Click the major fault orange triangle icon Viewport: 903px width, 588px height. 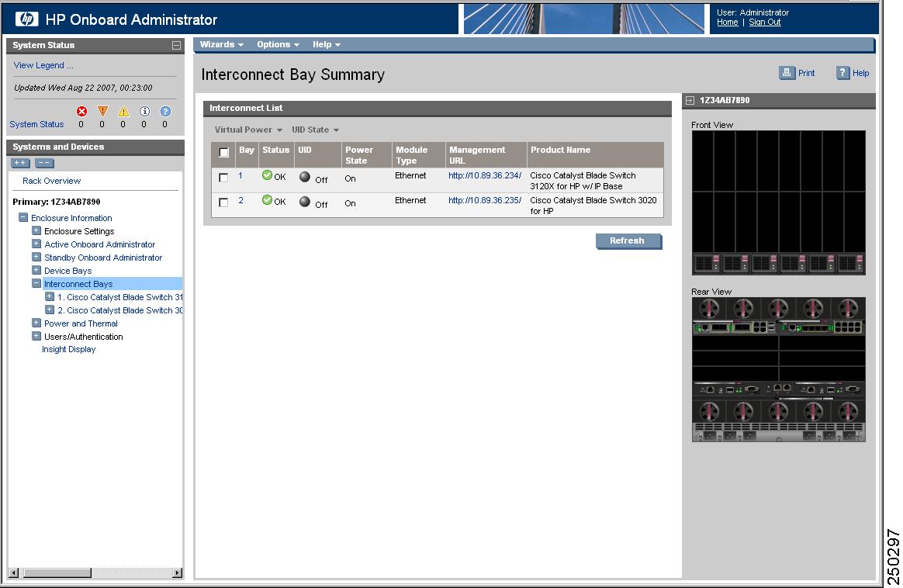coord(102,111)
